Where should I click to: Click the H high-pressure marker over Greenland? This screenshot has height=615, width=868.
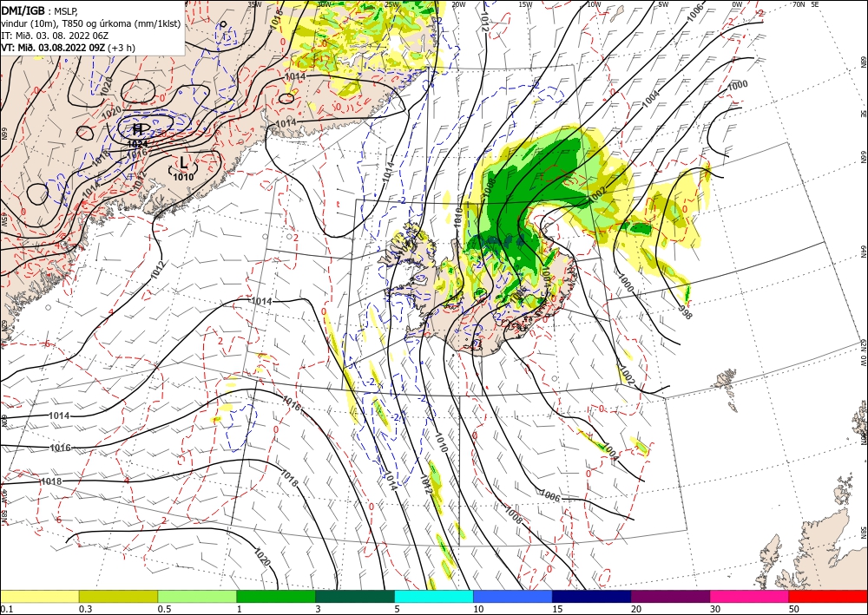[x=138, y=129]
